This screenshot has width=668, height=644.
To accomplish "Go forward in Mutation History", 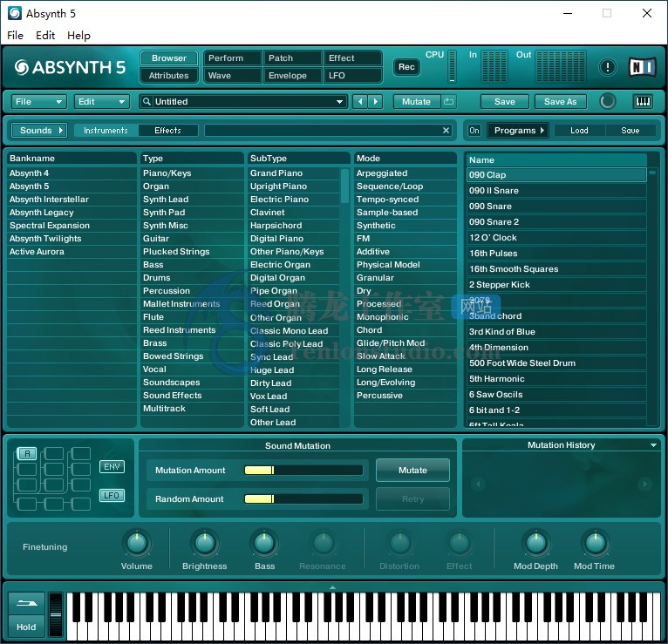I will (644, 484).
